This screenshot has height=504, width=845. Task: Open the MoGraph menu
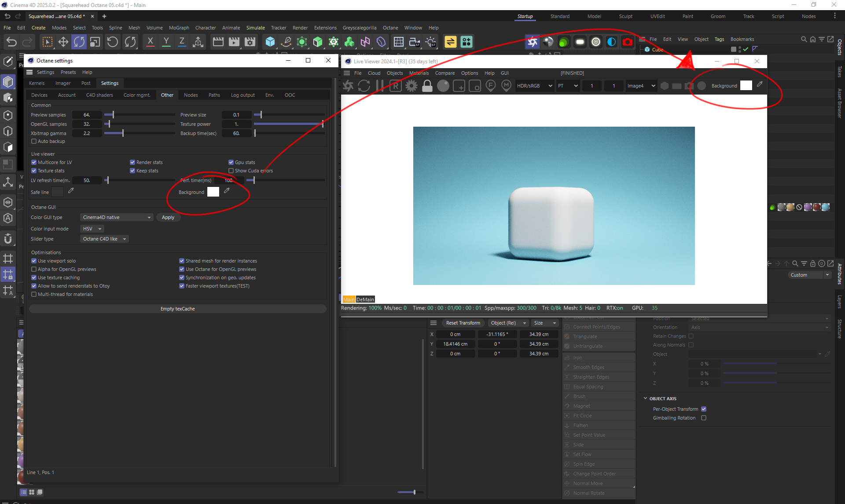(179, 28)
